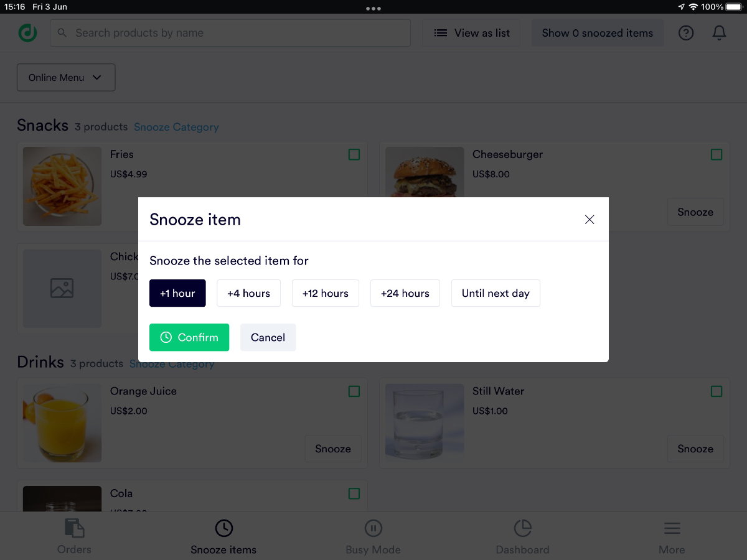
Task: Expand the Online Menu dropdown
Action: 66,77
